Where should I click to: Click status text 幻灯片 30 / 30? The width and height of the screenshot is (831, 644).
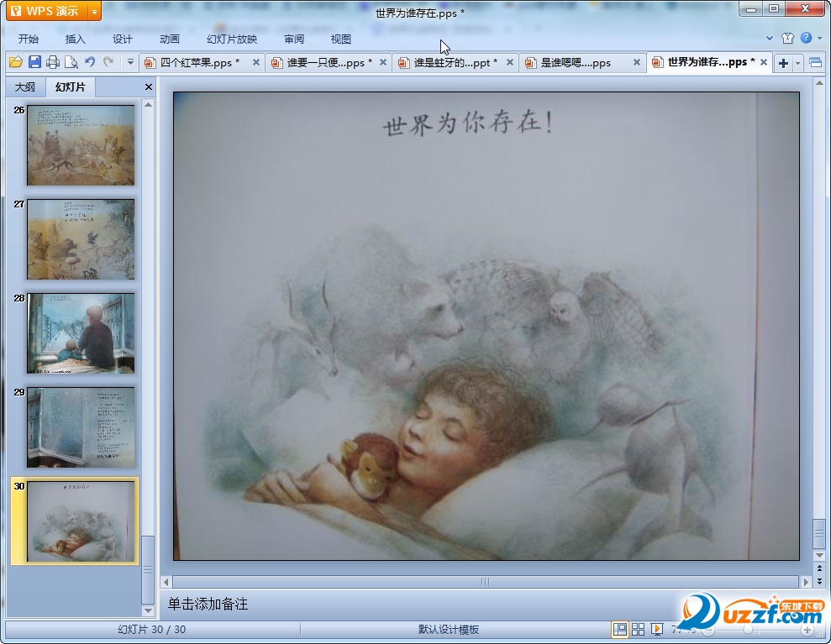coord(151,630)
